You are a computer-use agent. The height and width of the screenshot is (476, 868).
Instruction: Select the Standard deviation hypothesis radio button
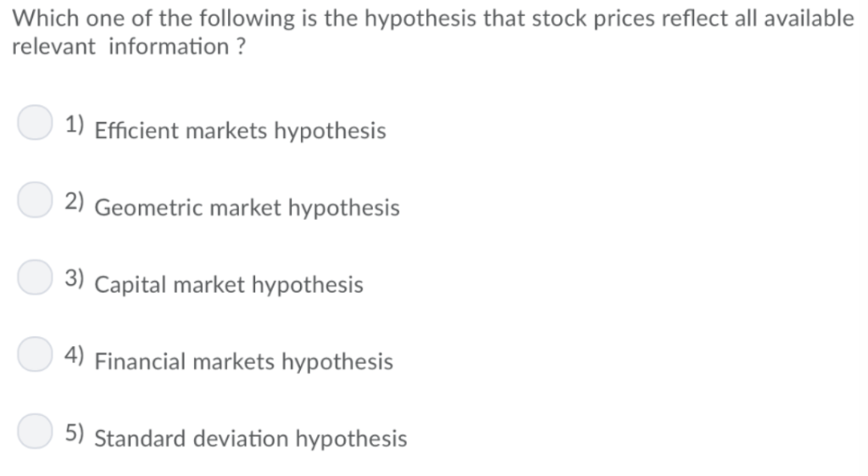35,430
